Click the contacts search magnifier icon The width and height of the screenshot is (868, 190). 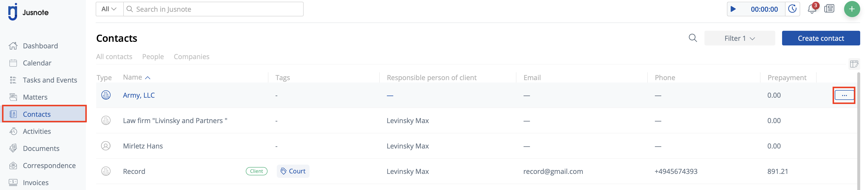693,38
